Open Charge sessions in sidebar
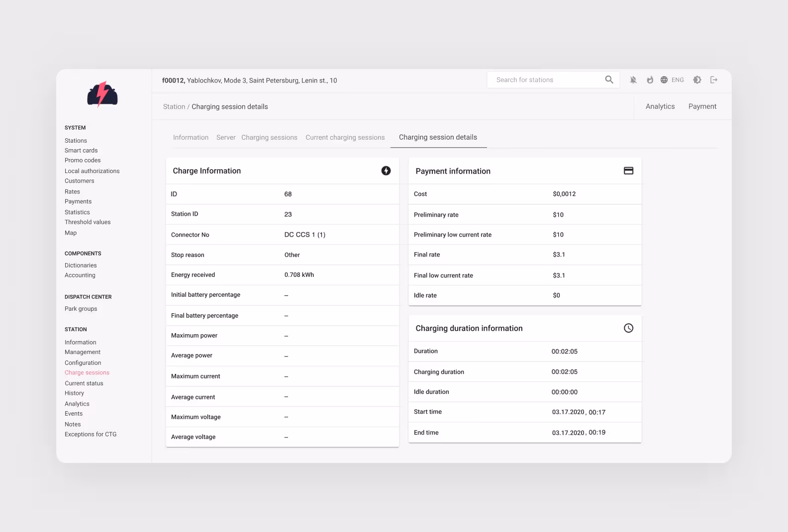 [87, 372]
